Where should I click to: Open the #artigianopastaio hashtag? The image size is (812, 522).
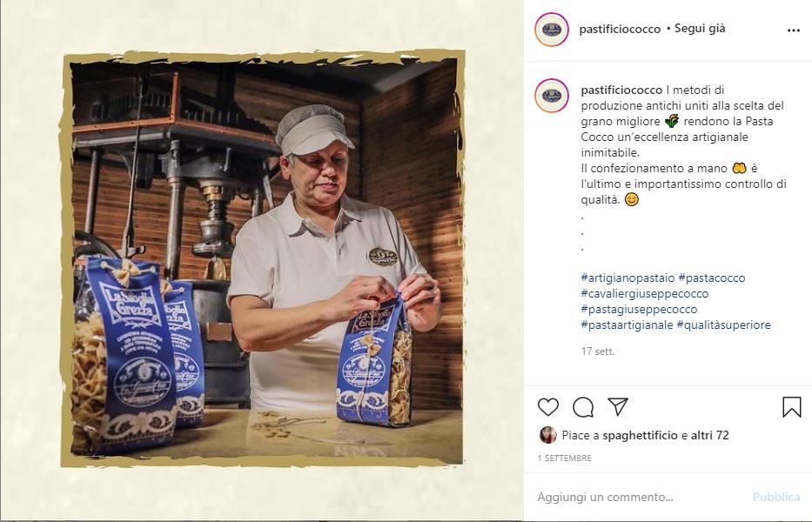tap(627, 278)
